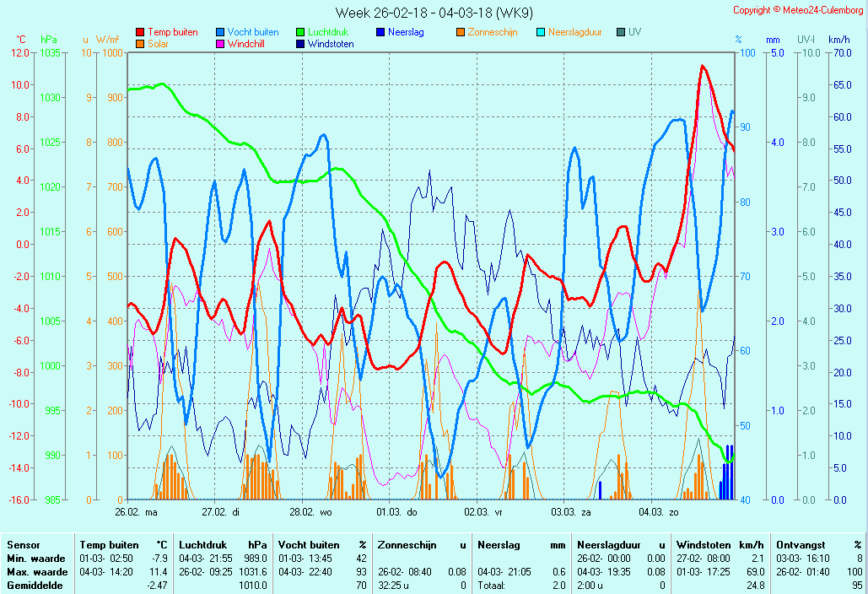Click the orange Zonneschijn legend swatch
This screenshot has width=868, height=594.
coord(461,32)
